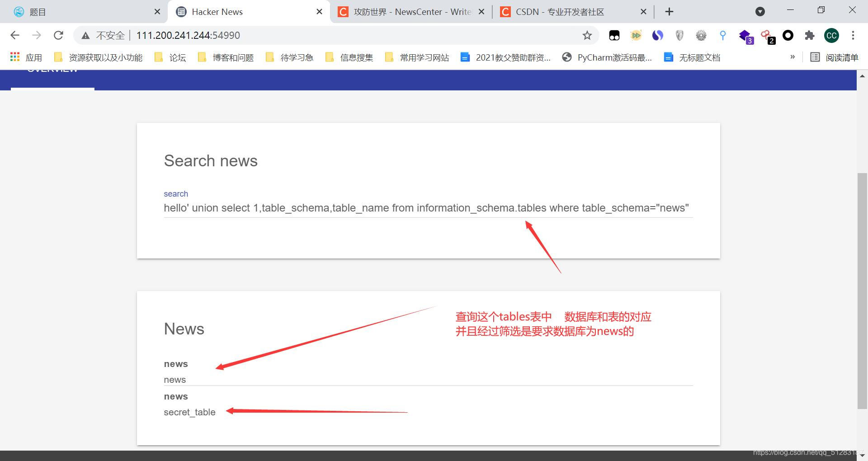Click the secret_table result text
Viewport: 868px width, 461px height.
tap(189, 412)
